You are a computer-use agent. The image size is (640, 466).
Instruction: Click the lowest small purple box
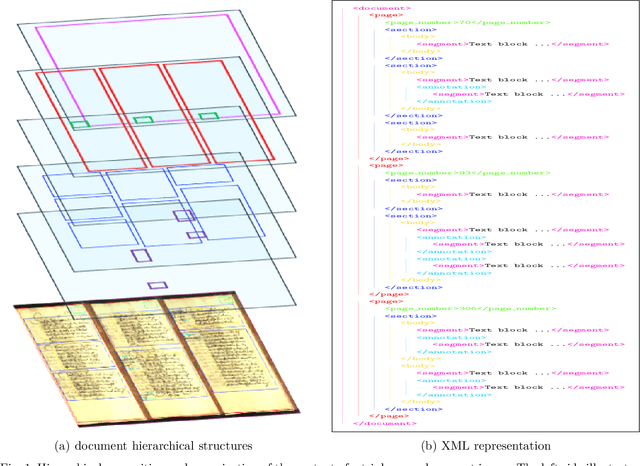[157, 285]
